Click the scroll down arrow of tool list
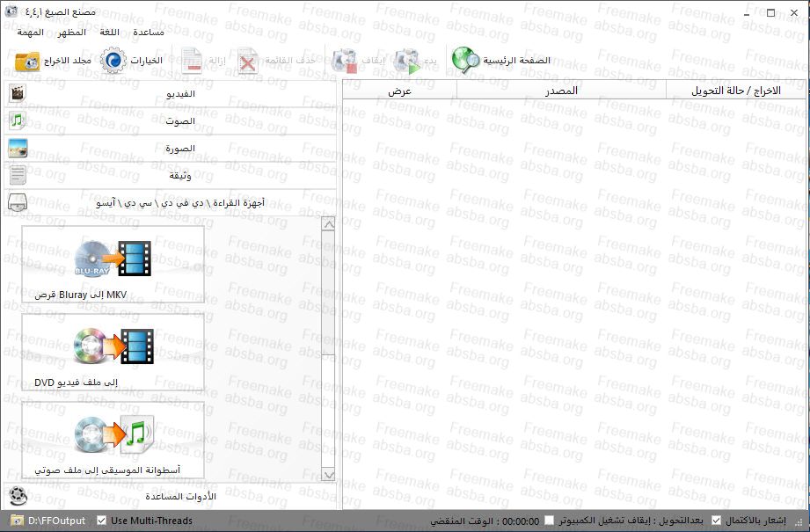 coord(328,474)
